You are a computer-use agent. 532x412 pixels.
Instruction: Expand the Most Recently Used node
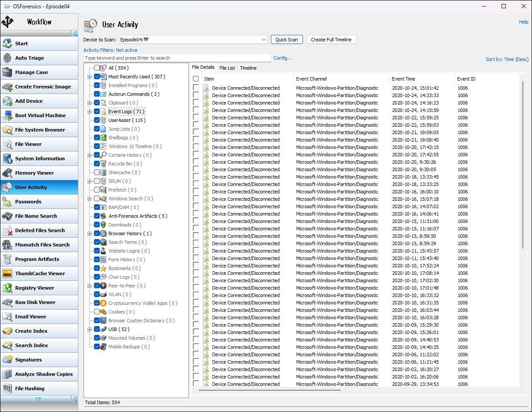[90, 77]
